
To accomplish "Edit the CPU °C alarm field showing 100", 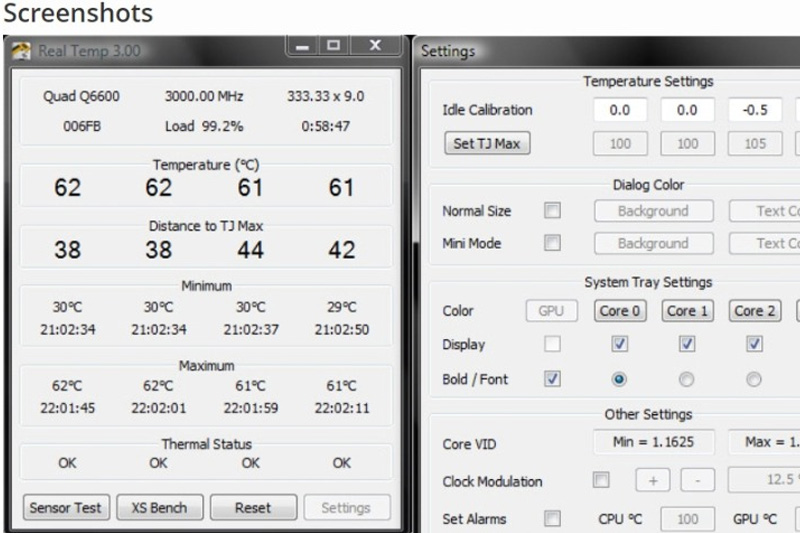I will click(687, 519).
